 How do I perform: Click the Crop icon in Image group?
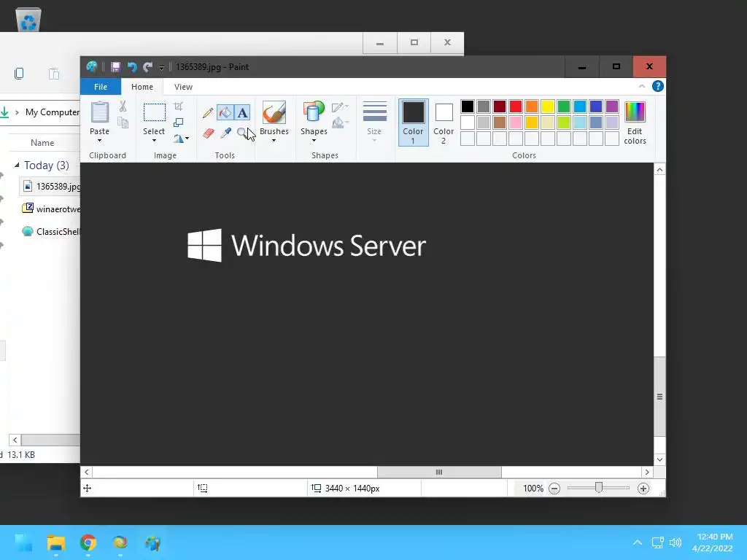(x=178, y=106)
